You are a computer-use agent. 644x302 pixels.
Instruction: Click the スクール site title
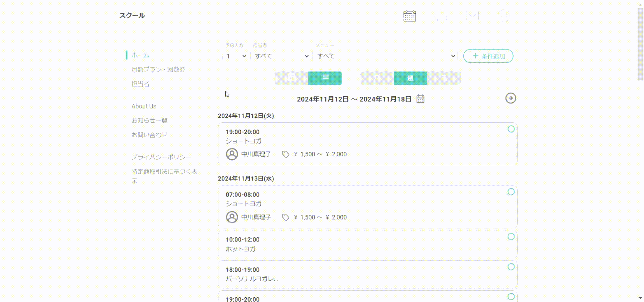coord(132,16)
